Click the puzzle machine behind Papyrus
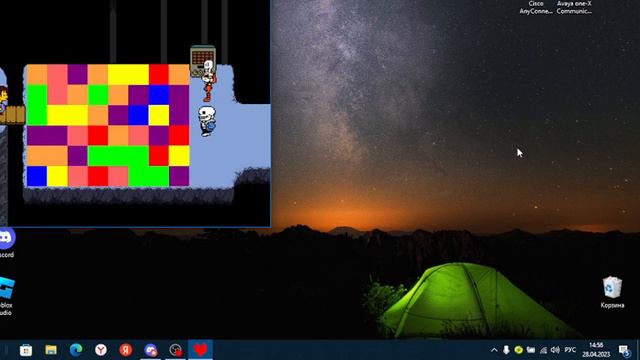Image resolution: width=640 pixels, height=360 pixels. [x=202, y=60]
